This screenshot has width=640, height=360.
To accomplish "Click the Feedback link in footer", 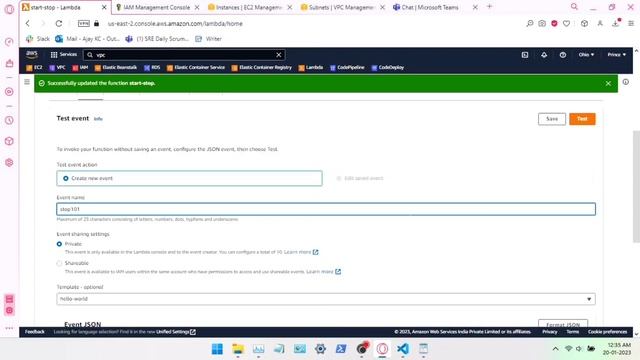I will point(35,332).
